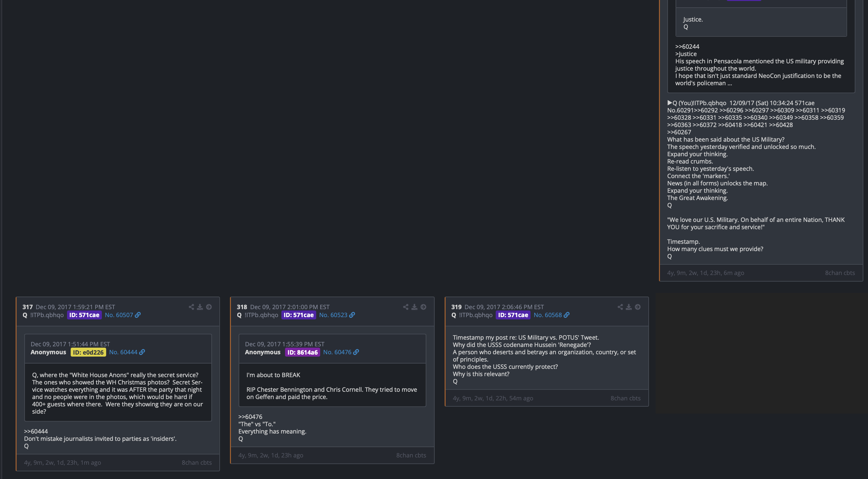Image resolution: width=868 pixels, height=479 pixels.
Task: Click the >>60267 reply reference
Action: coord(679,132)
